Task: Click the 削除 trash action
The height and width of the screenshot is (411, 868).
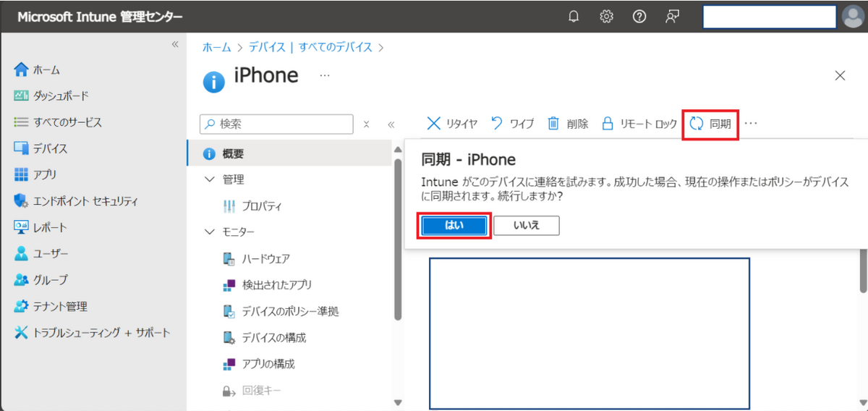Action: 568,124
